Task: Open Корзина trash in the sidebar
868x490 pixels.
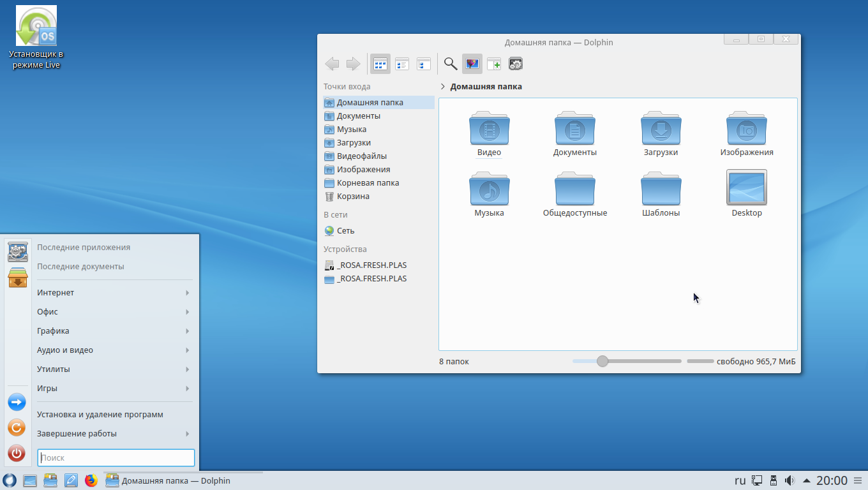Action: [x=378, y=196]
